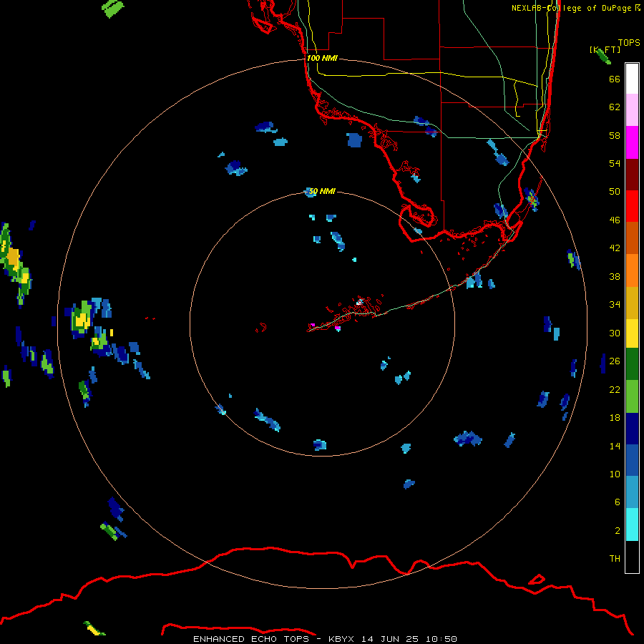Viewport: 644px width, 644px height.
Task: Choose the dark green legend band
Action: 632,364
